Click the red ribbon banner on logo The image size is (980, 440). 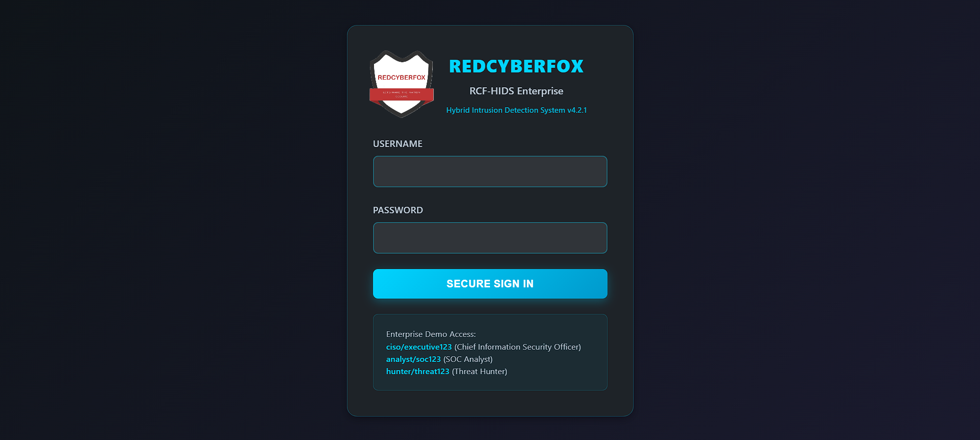(402, 94)
